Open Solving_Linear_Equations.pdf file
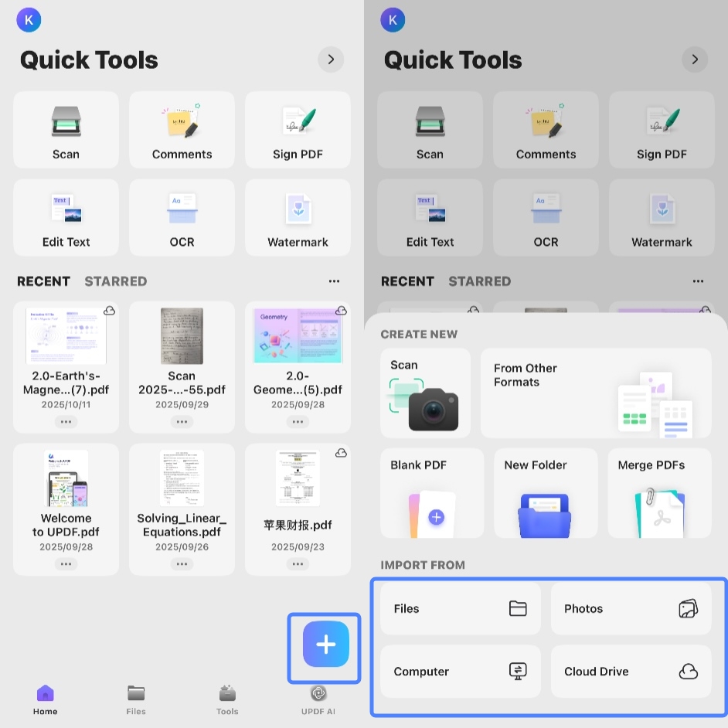Image resolution: width=728 pixels, height=728 pixels. tap(182, 509)
